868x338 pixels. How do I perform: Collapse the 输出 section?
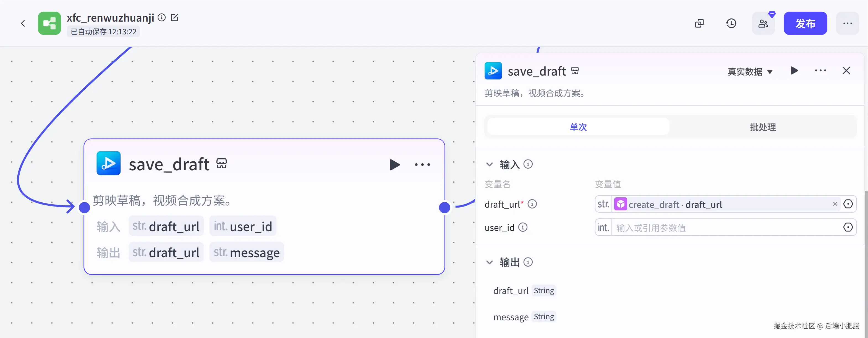(489, 262)
